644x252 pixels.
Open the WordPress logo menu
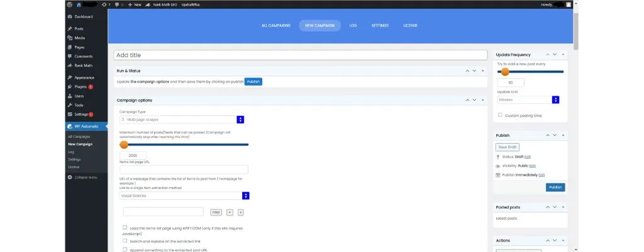pyautogui.click(x=69, y=4)
